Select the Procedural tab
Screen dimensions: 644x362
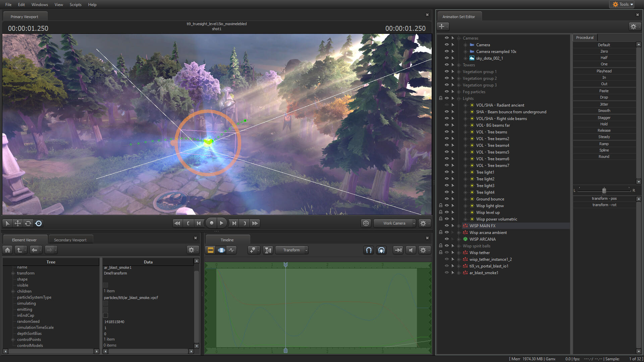point(585,38)
